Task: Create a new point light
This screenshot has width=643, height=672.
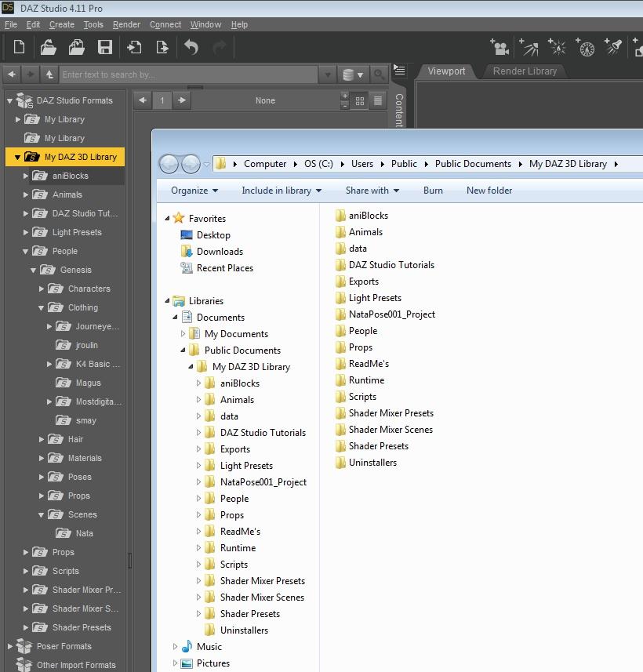Action: pos(559,47)
